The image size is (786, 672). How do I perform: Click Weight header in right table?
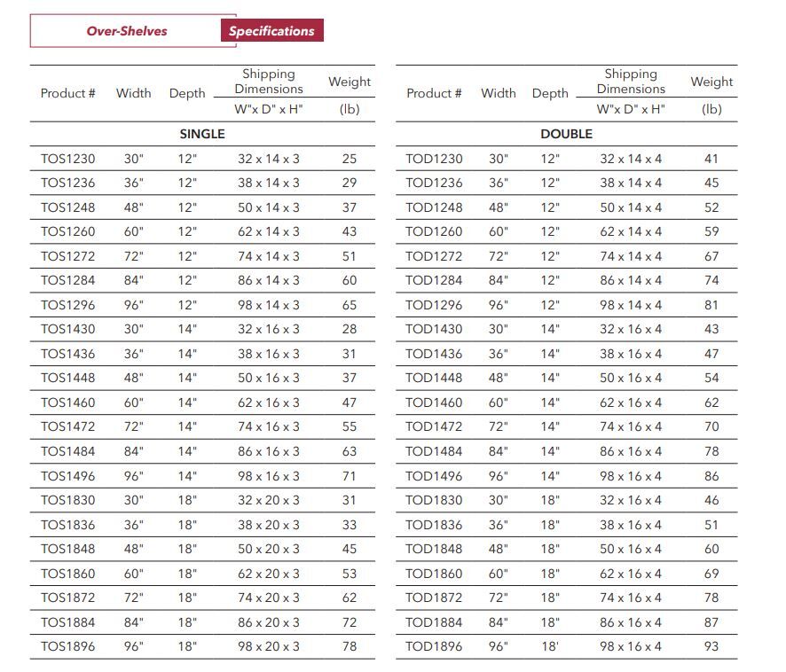click(711, 82)
